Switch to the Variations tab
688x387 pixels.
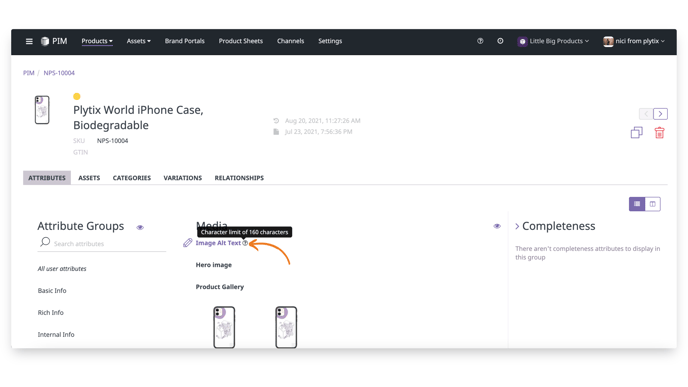tap(183, 178)
